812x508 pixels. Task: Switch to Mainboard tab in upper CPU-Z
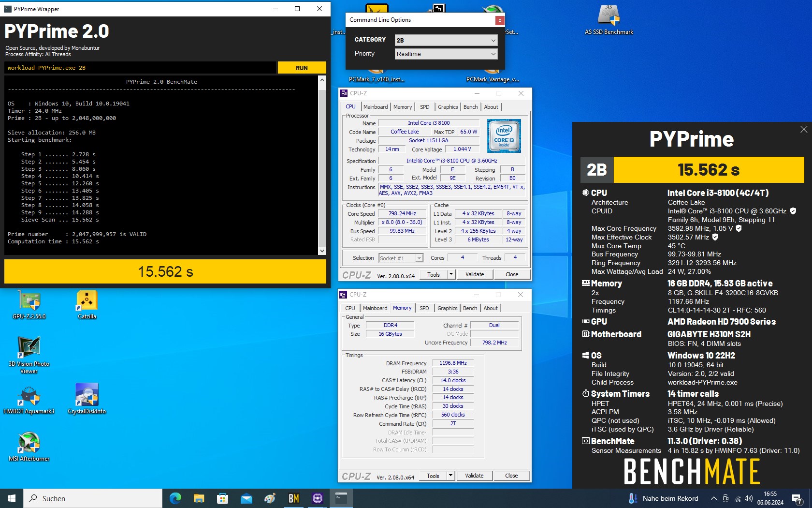[376, 107]
